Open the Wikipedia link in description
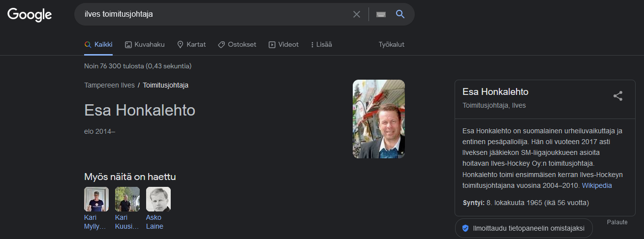644x239 pixels. 597,186
